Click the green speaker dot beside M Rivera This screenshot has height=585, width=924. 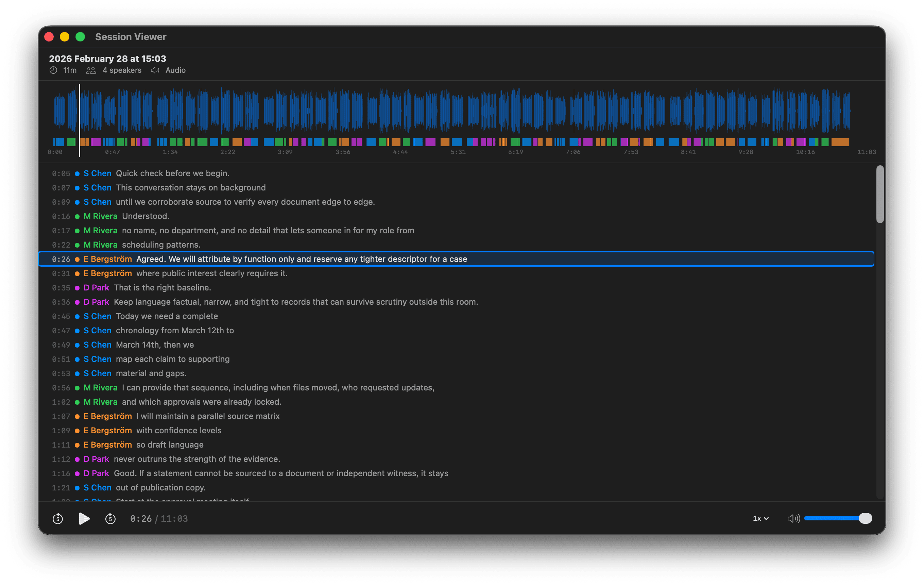pyautogui.click(x=77, y=216)
